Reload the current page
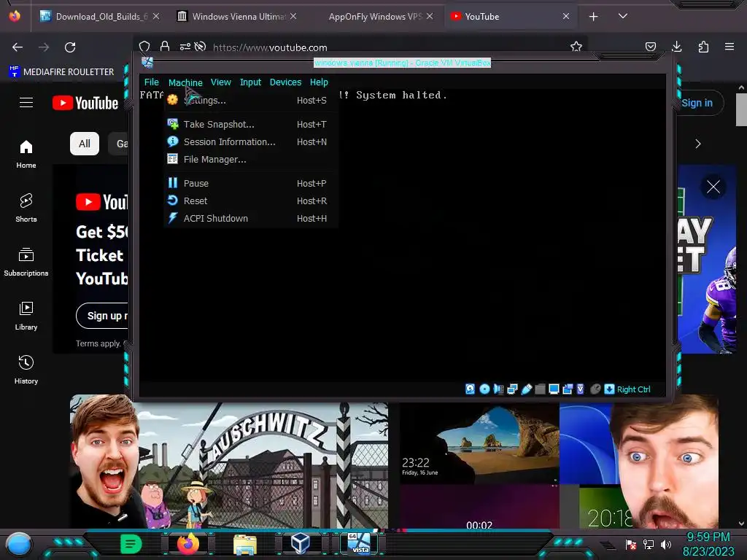 point(70,47)
